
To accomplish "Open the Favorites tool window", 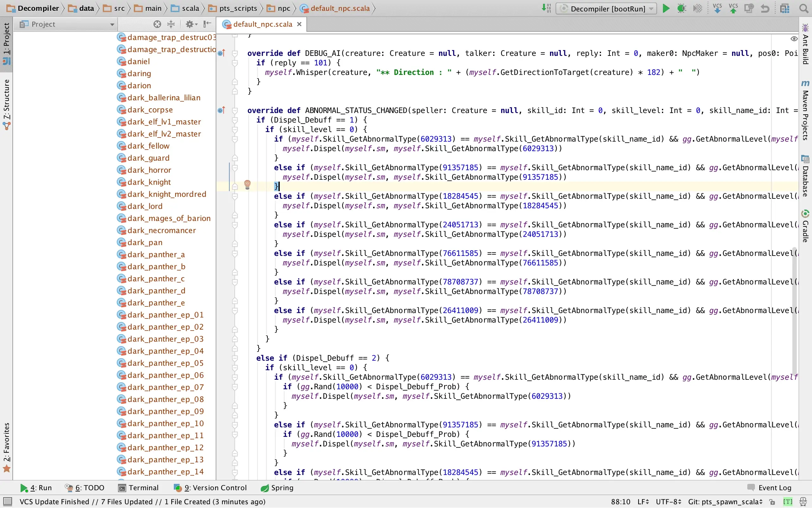I will pyautogui.click(x=6, y=448).
